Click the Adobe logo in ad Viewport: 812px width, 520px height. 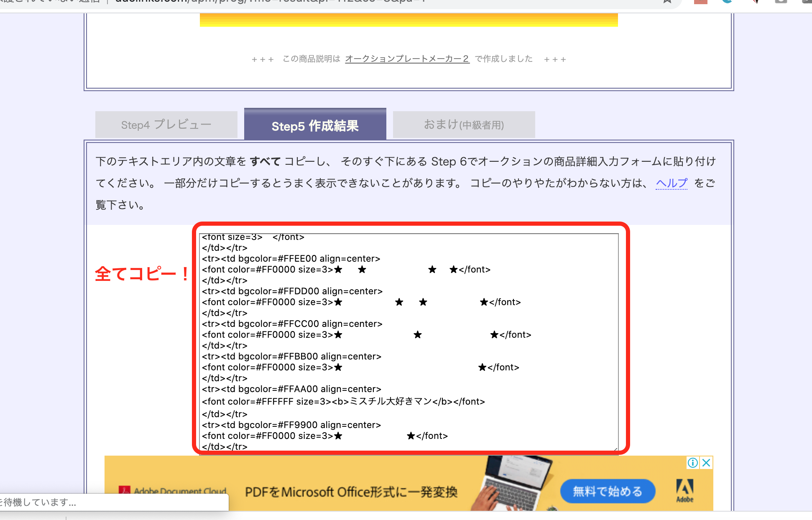coord(684,490)
